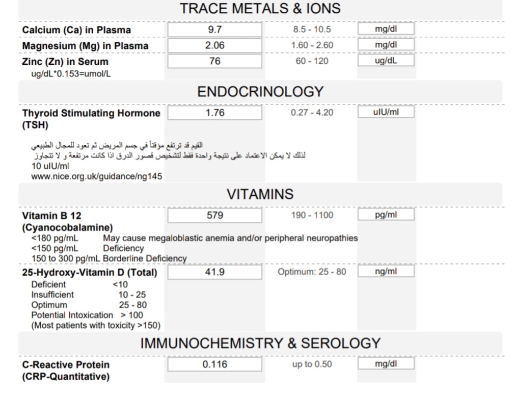This screenshot has height=420, width=515.
Task: Click the TSH result box showing 1.76
Action: pyautogui.click(x=214, y=113)
